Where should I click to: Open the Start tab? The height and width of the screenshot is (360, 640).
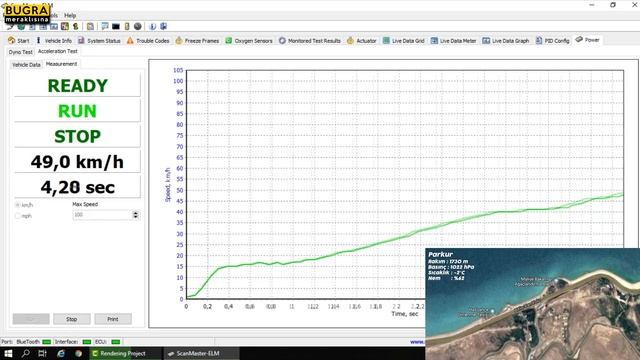point(19,40)
